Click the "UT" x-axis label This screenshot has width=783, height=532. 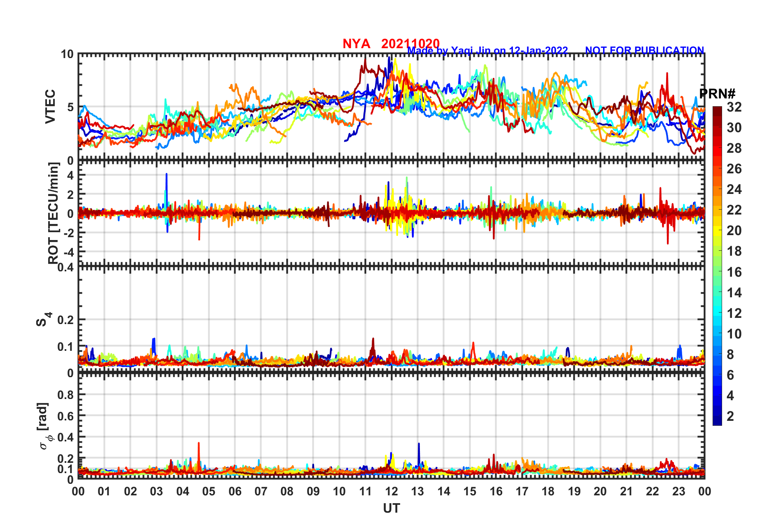point(391,509)
